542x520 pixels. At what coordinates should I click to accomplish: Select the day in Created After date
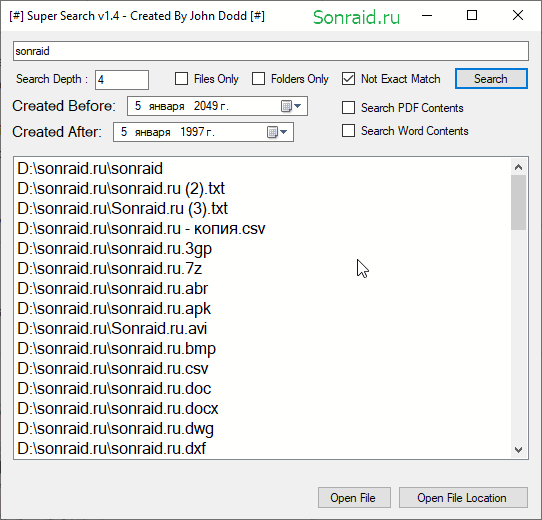[x=124, y=132]
